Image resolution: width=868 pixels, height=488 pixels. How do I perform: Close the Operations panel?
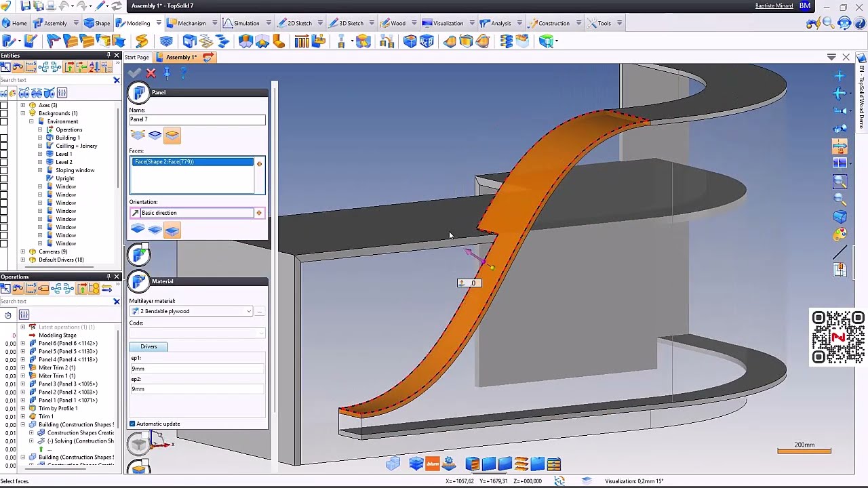[x=116, y=277]
